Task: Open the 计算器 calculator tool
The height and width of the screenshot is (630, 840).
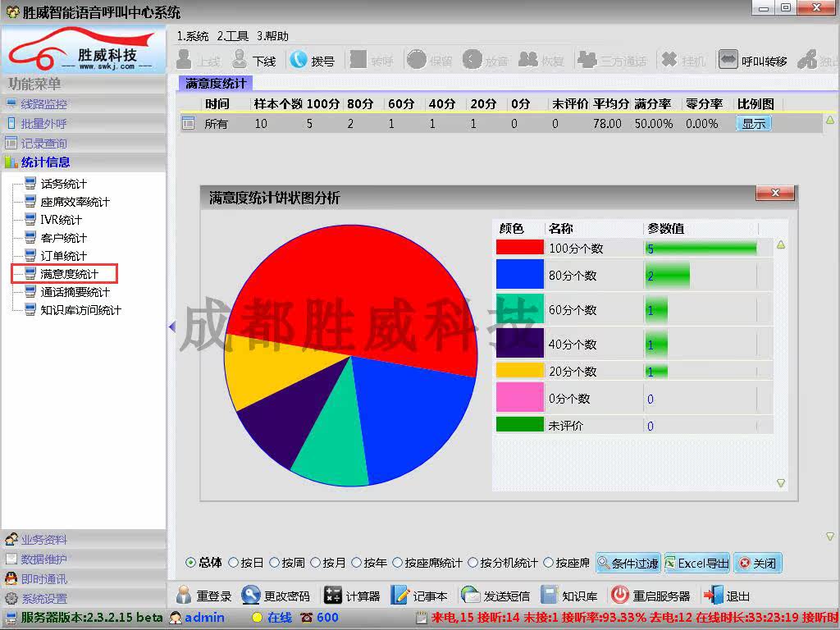Action: [x=333, y=596]
